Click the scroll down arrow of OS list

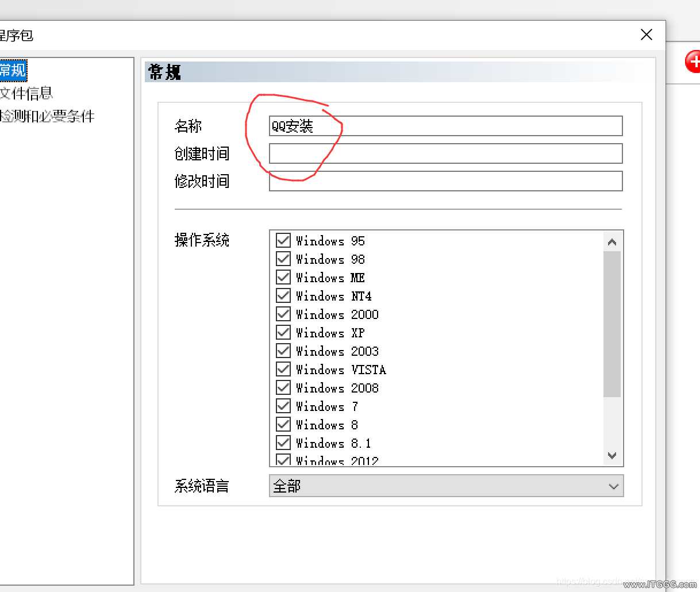click(x=612, y=456)
